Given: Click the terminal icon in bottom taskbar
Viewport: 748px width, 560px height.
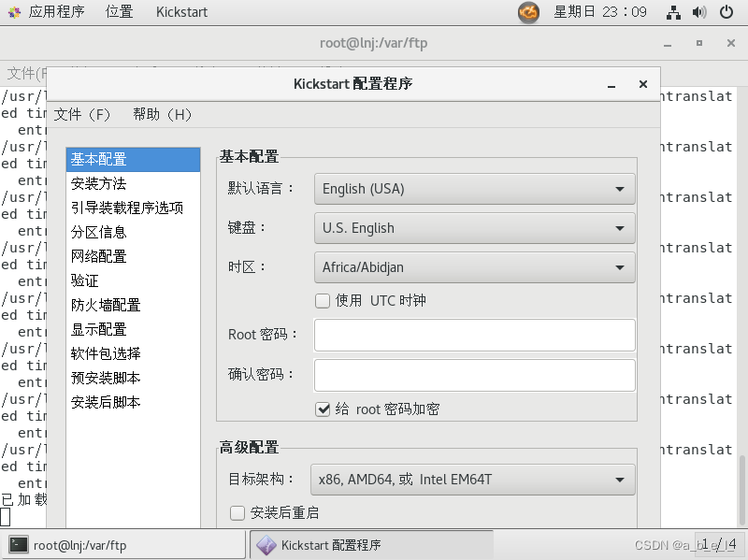Looking at the screenshot, I should tap(19, 545).
